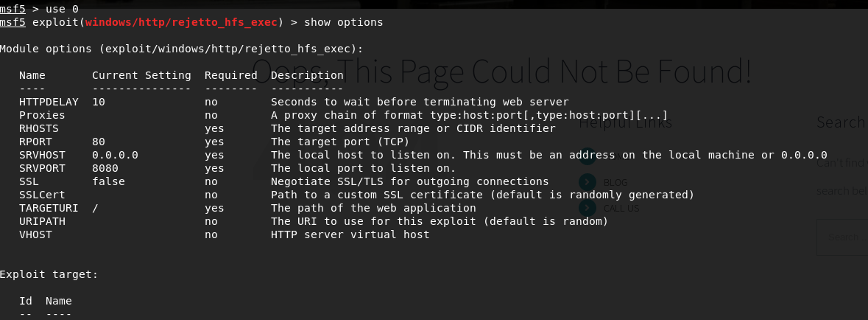Click the TARGETURI option name
The width and height of the screenshot is (868, 320).
coord(46,208)
